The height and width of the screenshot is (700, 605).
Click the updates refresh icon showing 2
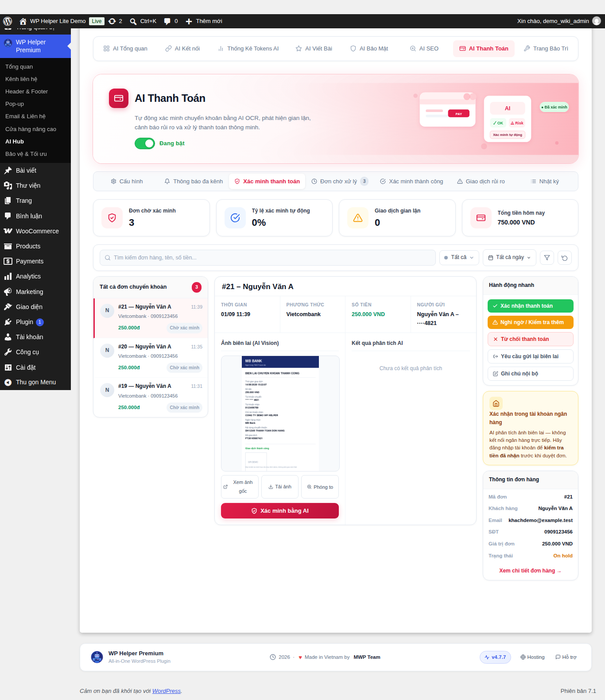tap(112, 21)
